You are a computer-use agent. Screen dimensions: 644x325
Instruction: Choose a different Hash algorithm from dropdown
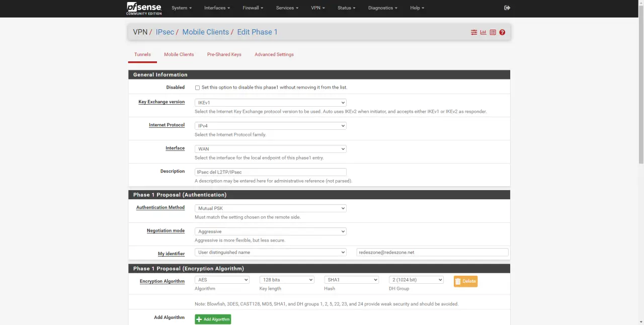pos(351,280)
